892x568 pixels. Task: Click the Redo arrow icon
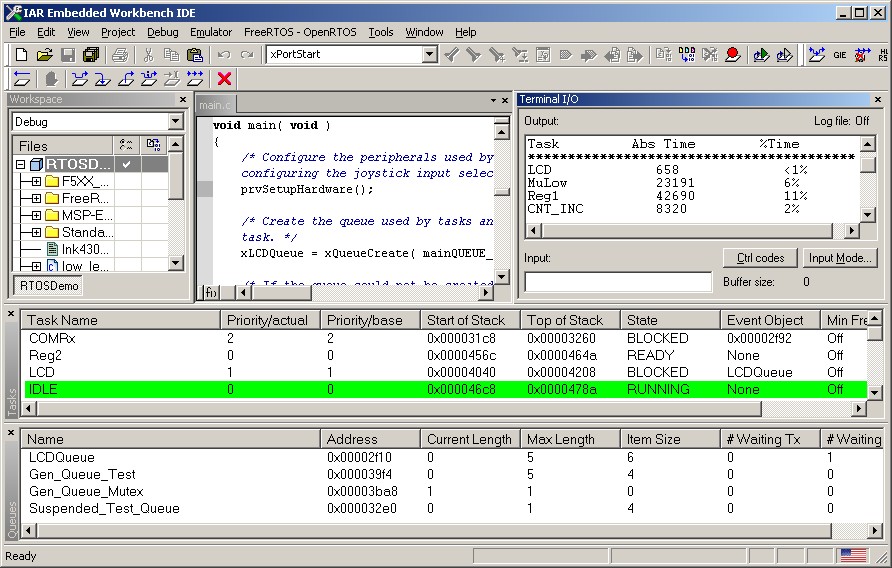[x=247, y=55]
